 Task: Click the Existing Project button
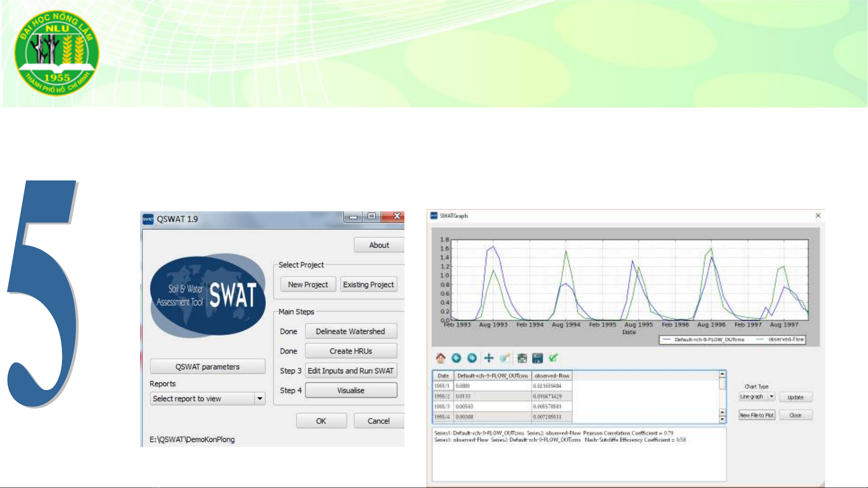368,284
